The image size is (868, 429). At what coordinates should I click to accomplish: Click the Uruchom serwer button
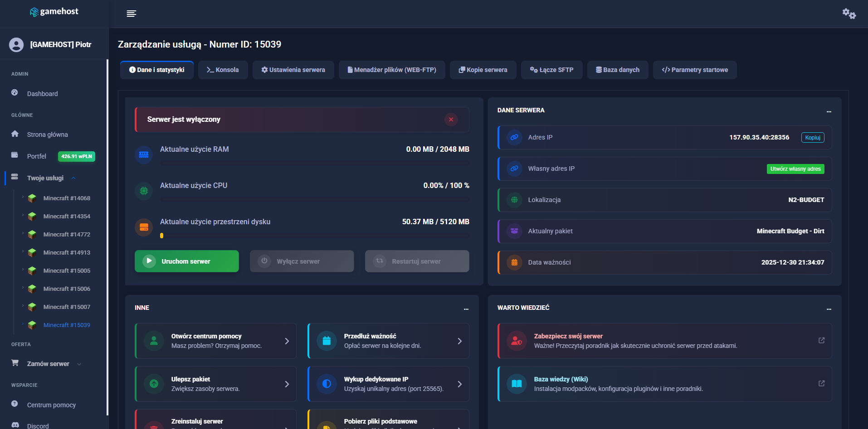[x=186, y=261]
